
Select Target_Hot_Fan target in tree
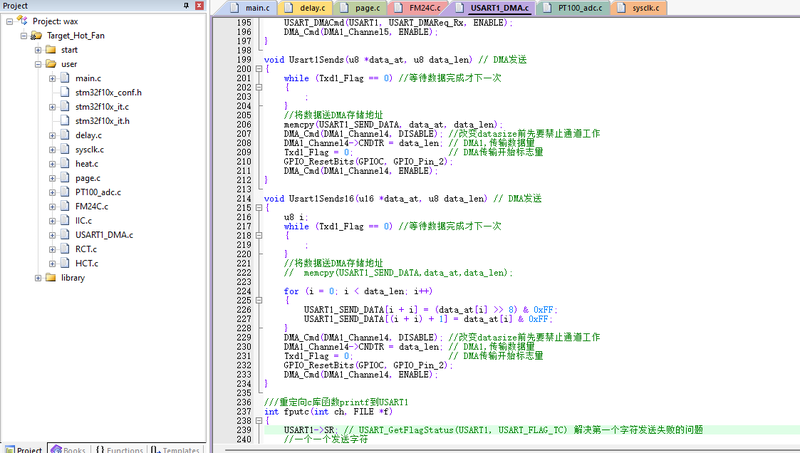(x=76, y=36)
